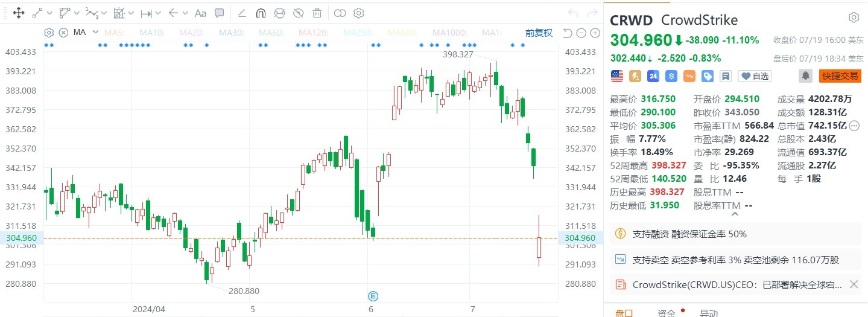Viewport: 868px width, 317px height.
Task: Click the blue dollar sign badge
Action: (x=671, y=76)
